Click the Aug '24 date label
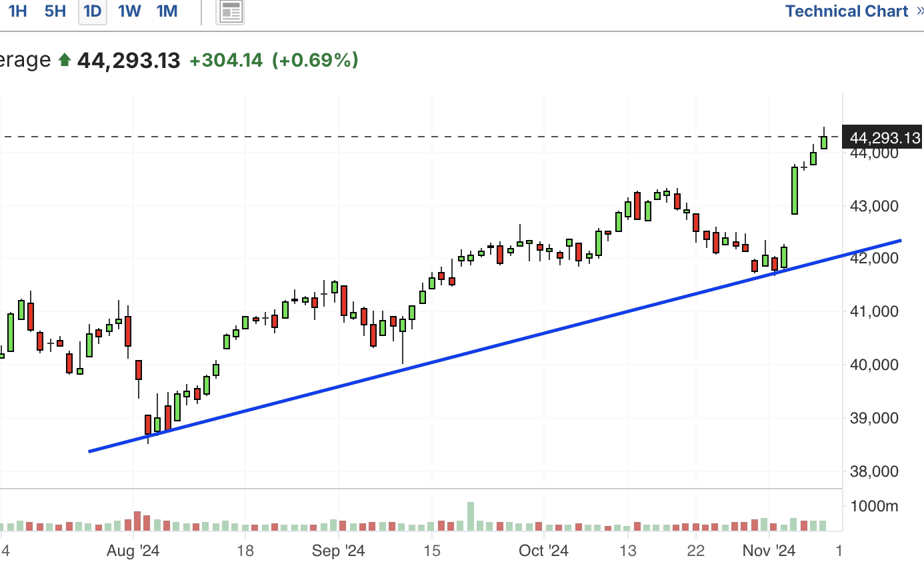The image size is (924, 572). (133, 551)
